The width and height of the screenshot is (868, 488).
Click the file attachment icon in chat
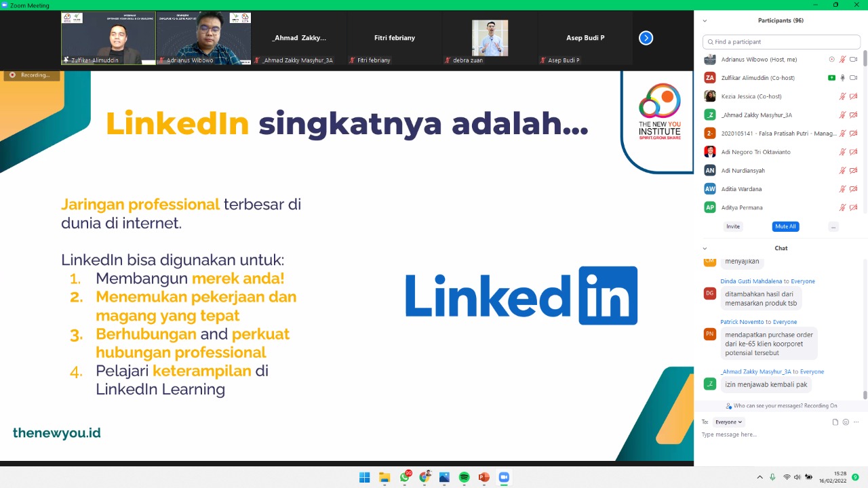click(x=835, y=422)
